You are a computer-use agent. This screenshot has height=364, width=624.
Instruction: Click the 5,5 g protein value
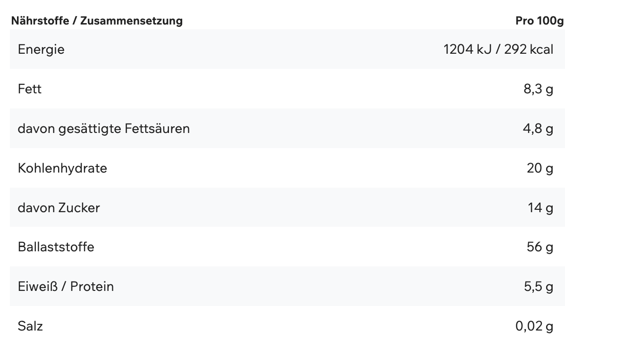click(538, 287)
